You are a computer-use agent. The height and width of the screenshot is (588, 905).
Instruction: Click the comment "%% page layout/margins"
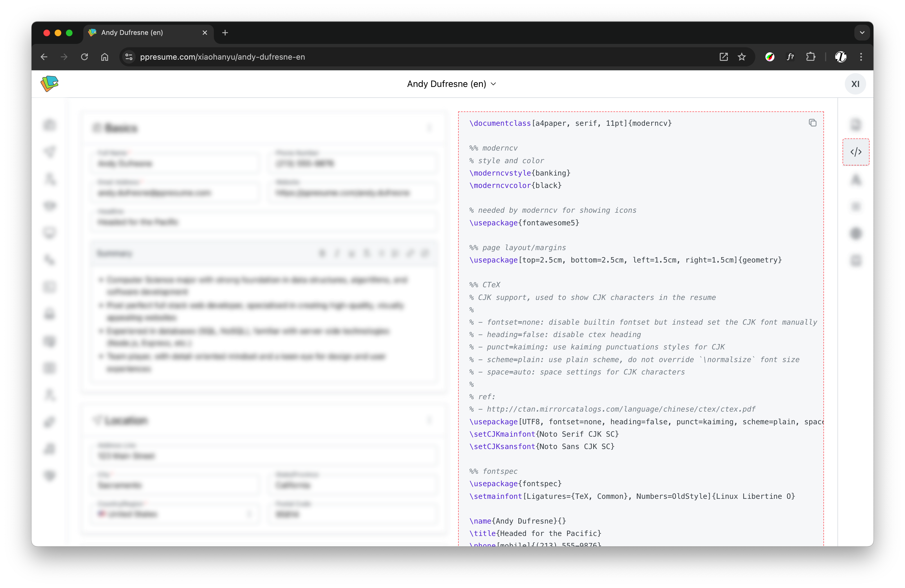(518, 248)
